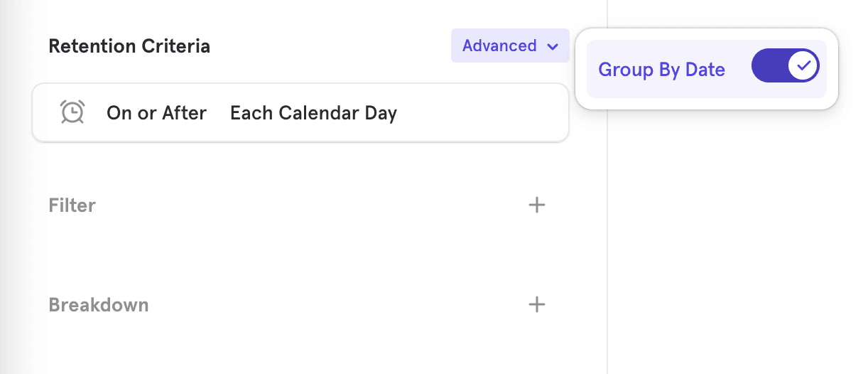Viewport: 868px width, 374px height.
Task: Click the Breakdown section label
Action: (98, 305)
